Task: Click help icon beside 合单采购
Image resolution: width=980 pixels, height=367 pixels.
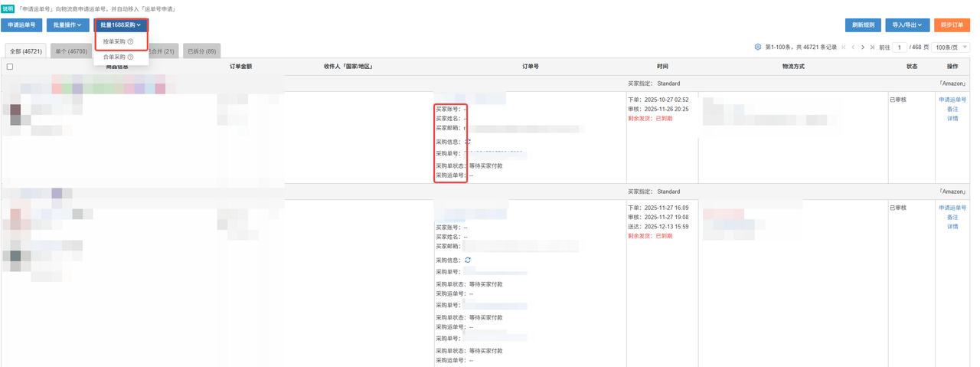Action: pyautogui.click(x=131, y=57)
